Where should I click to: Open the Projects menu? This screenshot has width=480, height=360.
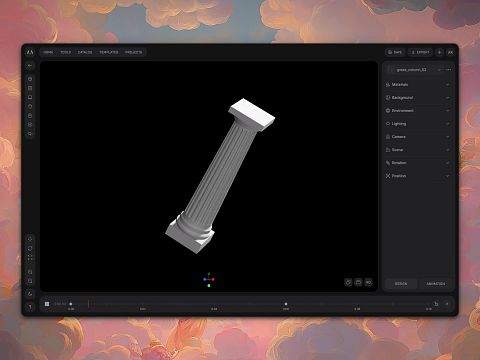coord(133,52)
